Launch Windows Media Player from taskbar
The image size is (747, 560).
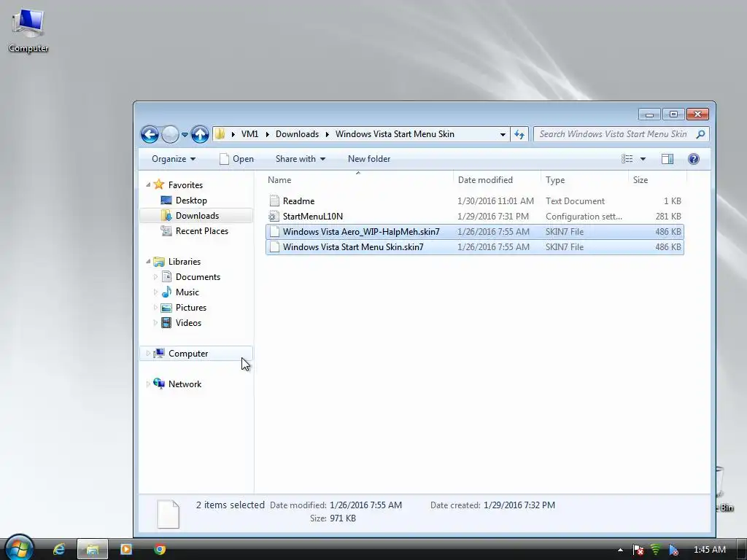(126, 550)
